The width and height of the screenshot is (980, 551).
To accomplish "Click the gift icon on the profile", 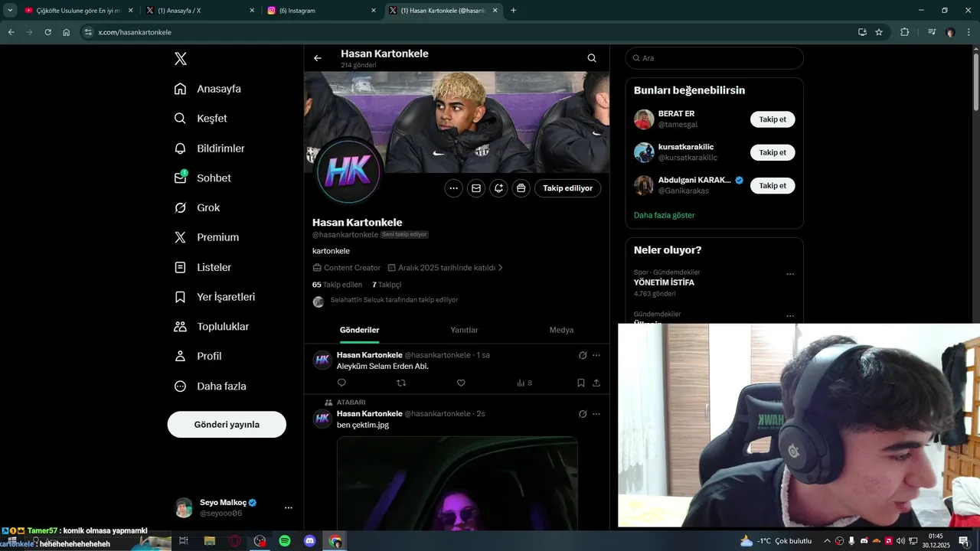I will click(521, 187).
